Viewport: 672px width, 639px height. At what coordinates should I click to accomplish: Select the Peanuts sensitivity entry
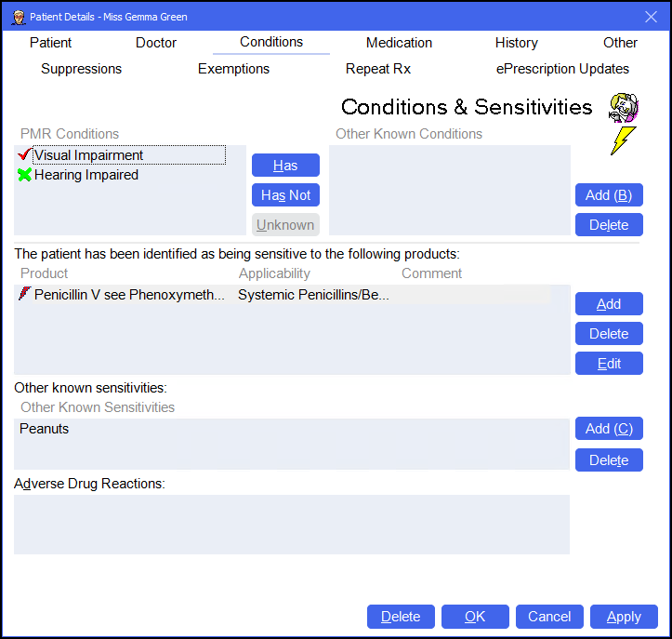pos(45,429)
